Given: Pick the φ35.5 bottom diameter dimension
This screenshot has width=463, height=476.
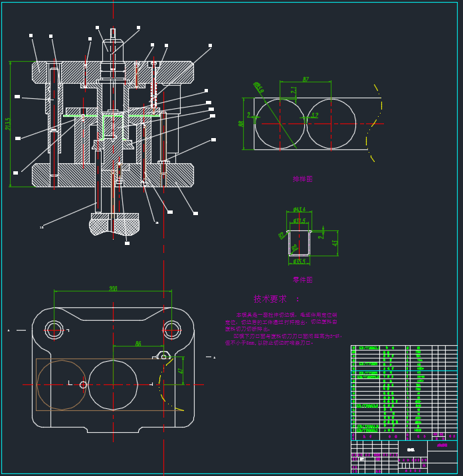Looking at the screenshot, I should click(299, 262).
